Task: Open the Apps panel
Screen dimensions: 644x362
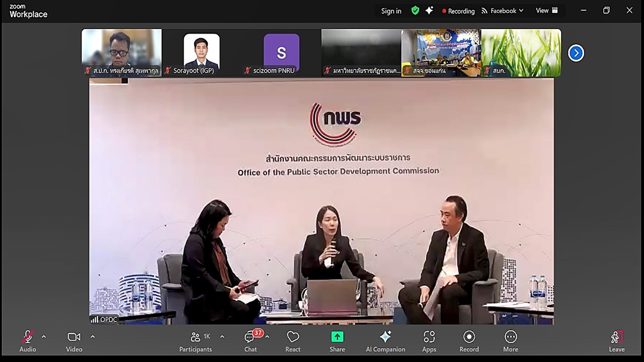Action: (429, 341)
